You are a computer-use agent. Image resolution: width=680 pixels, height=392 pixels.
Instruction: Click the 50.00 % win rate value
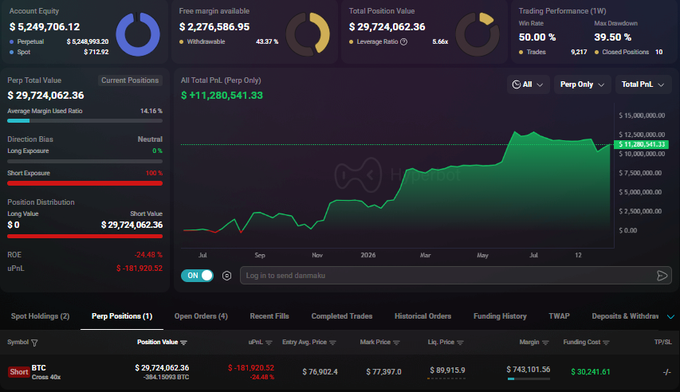pyautogui.click(x=537, y=37)
